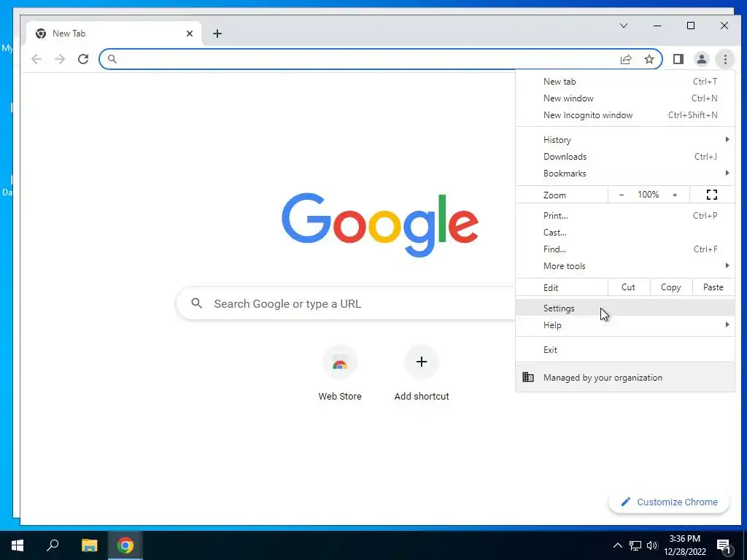Open the side panel icon
The width and height of the screenshot is (747, 560).
coord(678,59)
